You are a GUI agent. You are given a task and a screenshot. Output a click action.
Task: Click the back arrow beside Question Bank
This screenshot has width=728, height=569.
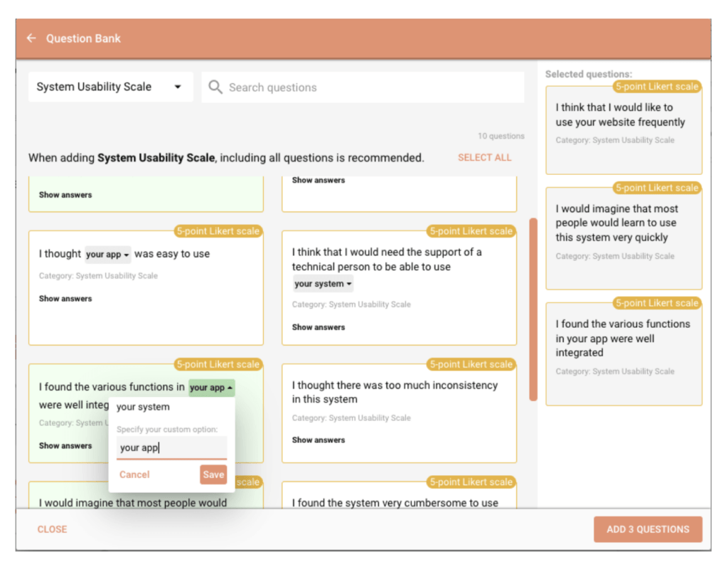pyautogui.click(x=31, y=38)
